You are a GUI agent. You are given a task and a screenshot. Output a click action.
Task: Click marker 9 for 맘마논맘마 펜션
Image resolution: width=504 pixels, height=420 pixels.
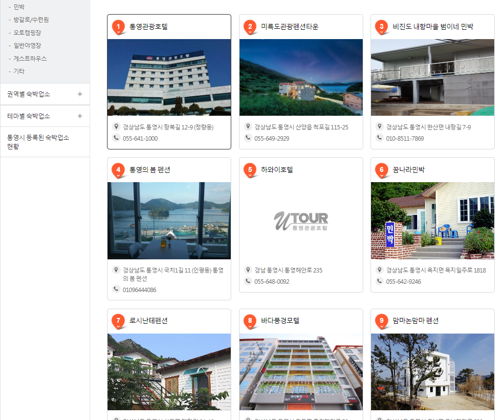pyautogui.click(x=381, y=321)
